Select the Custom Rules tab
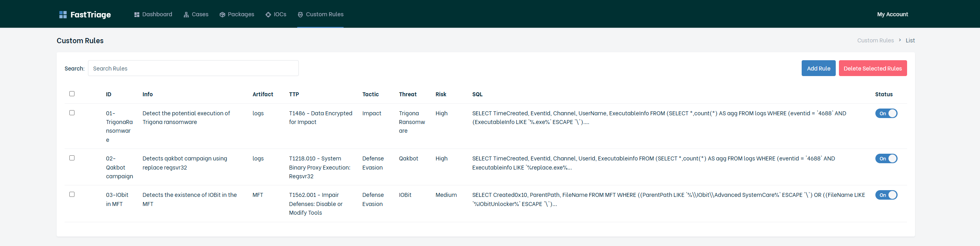 coord(321,14)
